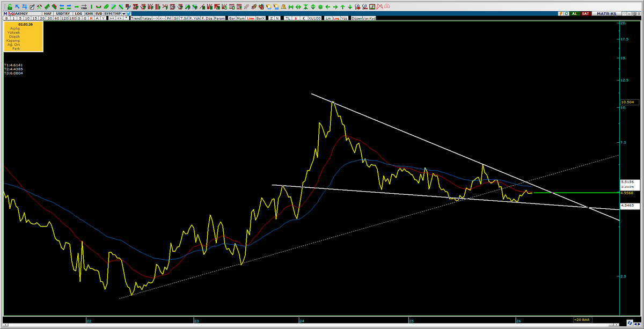The image size is (644, 329).
Task: Toggle Lin linear scale
Action: 328,18
